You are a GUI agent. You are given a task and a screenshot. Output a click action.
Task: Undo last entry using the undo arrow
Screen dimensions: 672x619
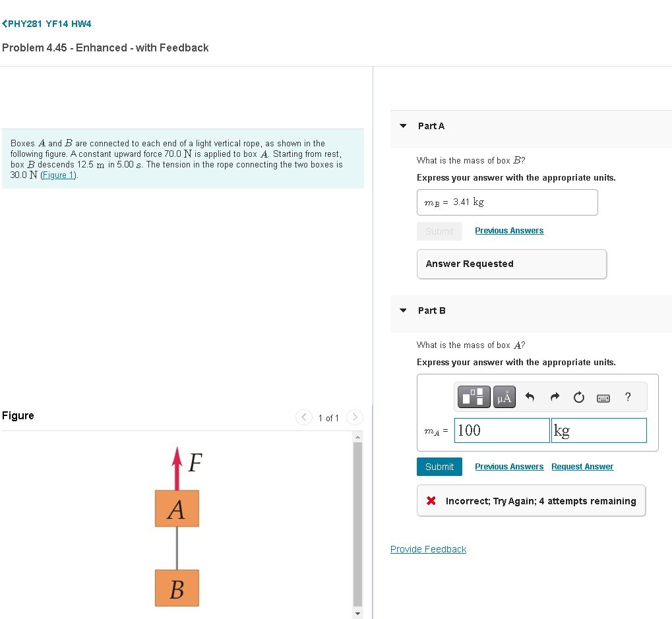click(x=530, y=397)
